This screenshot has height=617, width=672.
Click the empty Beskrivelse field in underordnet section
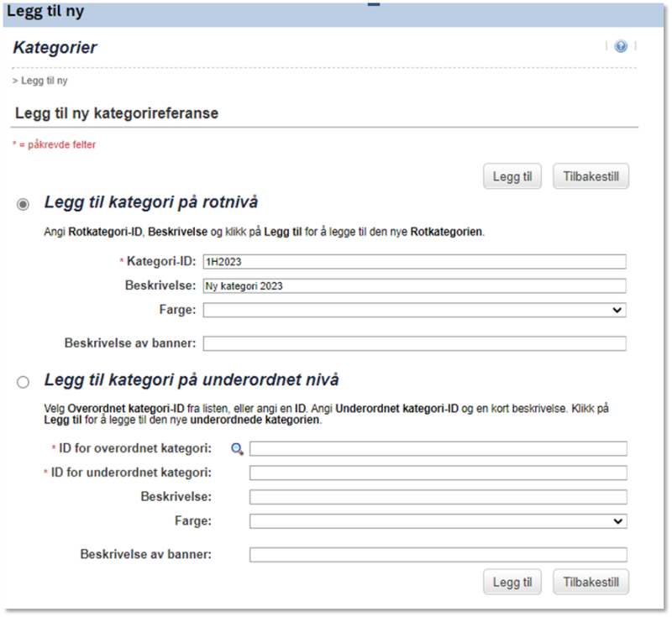click(x=438, y=497)
